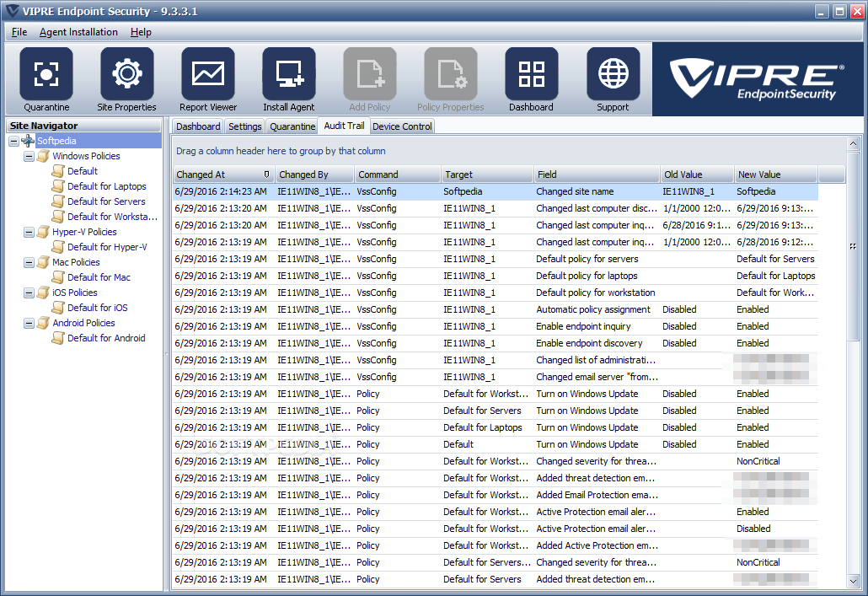Sort by the Target column header
This screenshot has width=868, height=596.
tap(487, 175)
